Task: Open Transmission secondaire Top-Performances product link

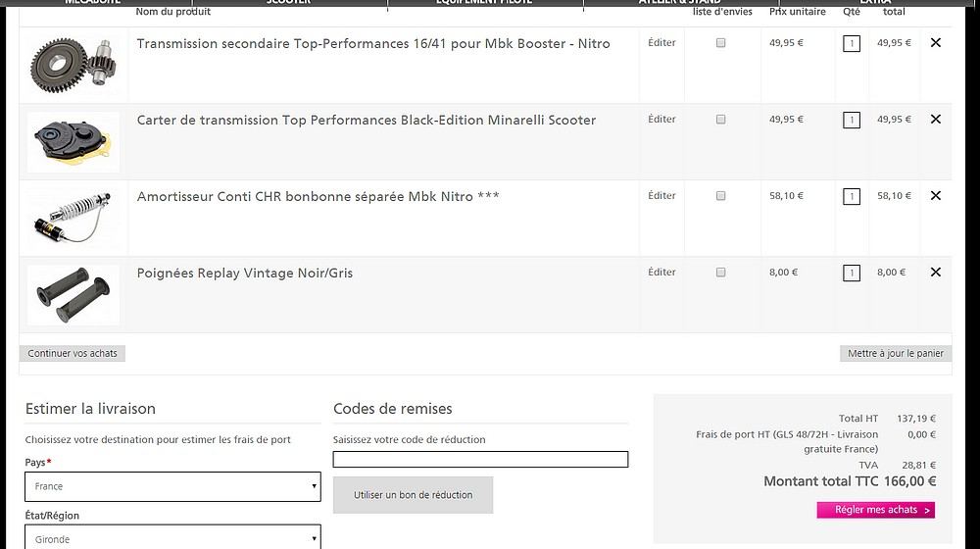Action: click(x=373, y=44)
